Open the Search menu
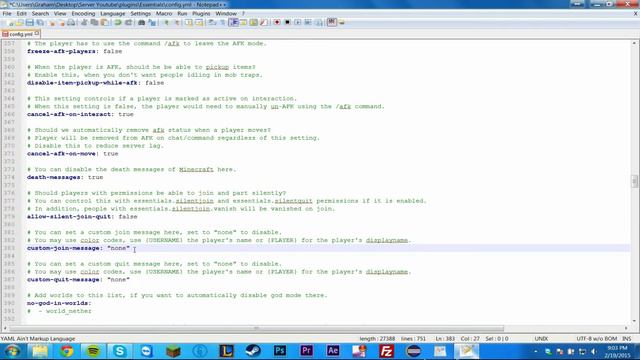 tap(40, 13)
